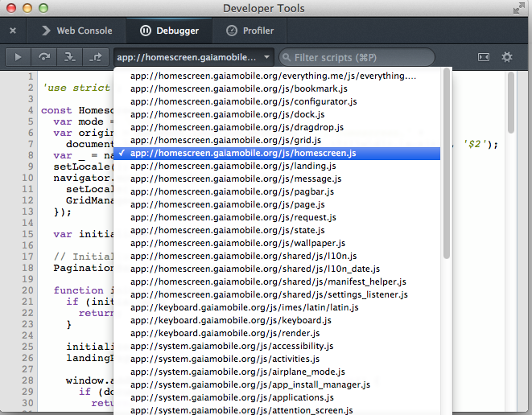Pick keyboard.js from keyboard.gaiamobile.org
The height and width of the screenshot is (415, 532).
coord(277,320)
